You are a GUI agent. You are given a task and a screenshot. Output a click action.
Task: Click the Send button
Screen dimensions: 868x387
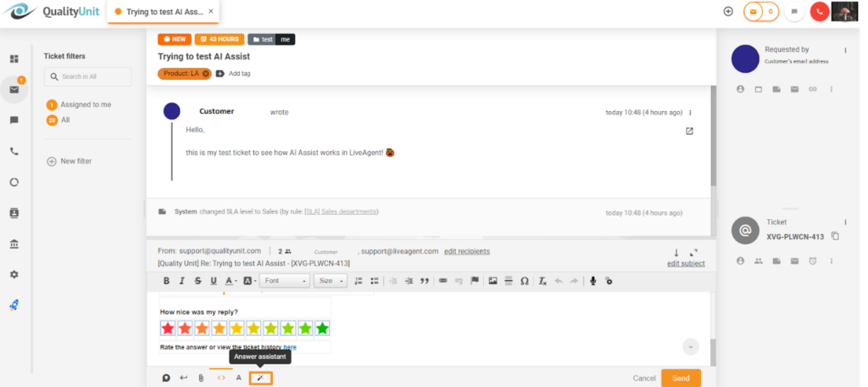[x=681, y=378]
